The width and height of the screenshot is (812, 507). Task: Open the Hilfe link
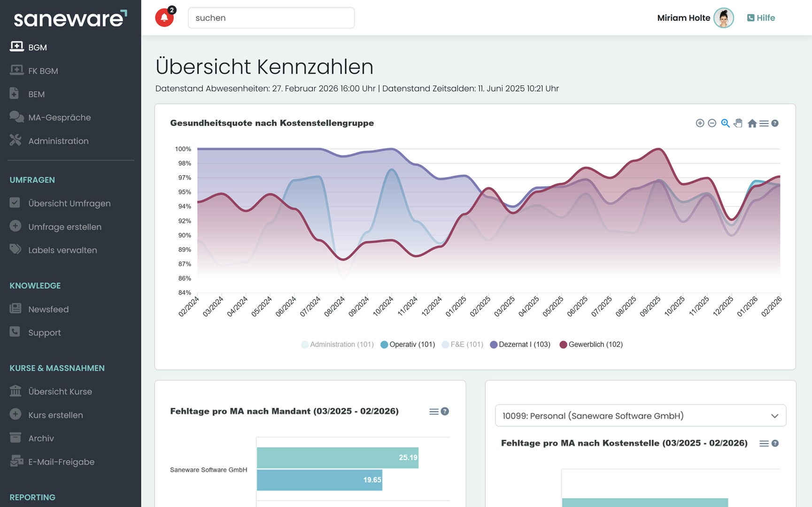761,18
